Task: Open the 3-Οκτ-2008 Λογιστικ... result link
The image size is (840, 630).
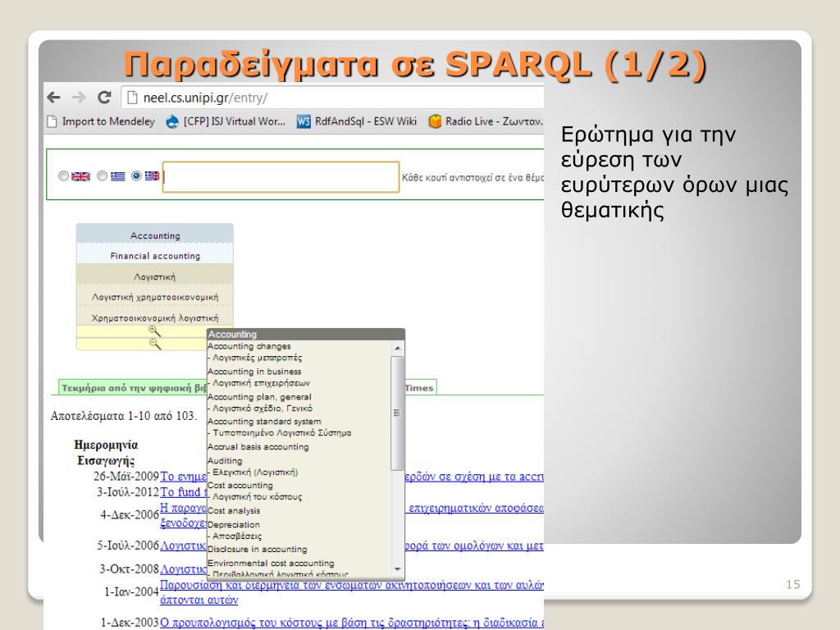Action: (184, 569)
